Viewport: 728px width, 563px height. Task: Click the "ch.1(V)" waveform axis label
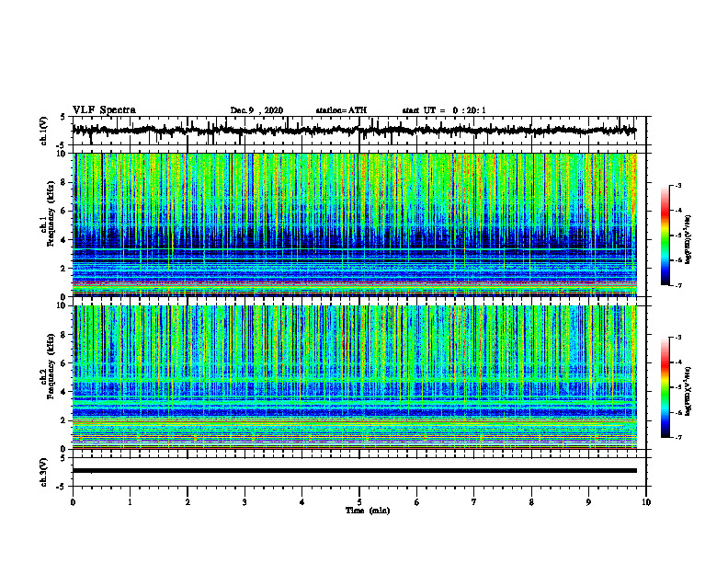coord(44,131)
